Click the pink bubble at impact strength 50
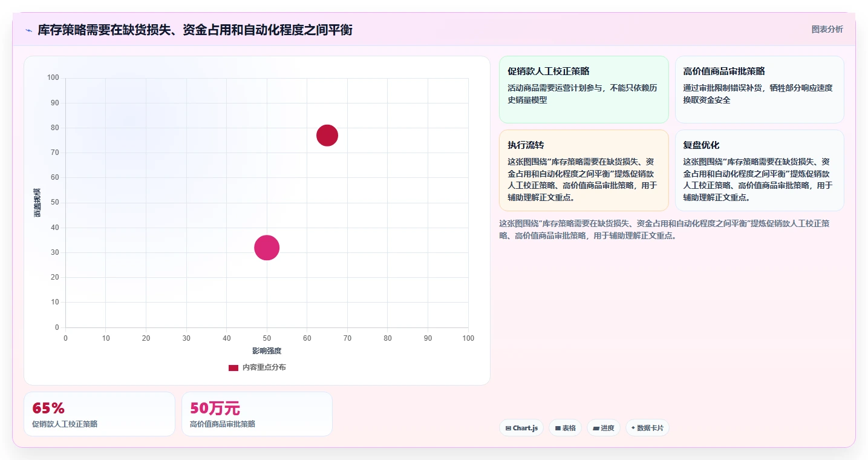This screenshot has height=460, width=868. coord(267,248)
